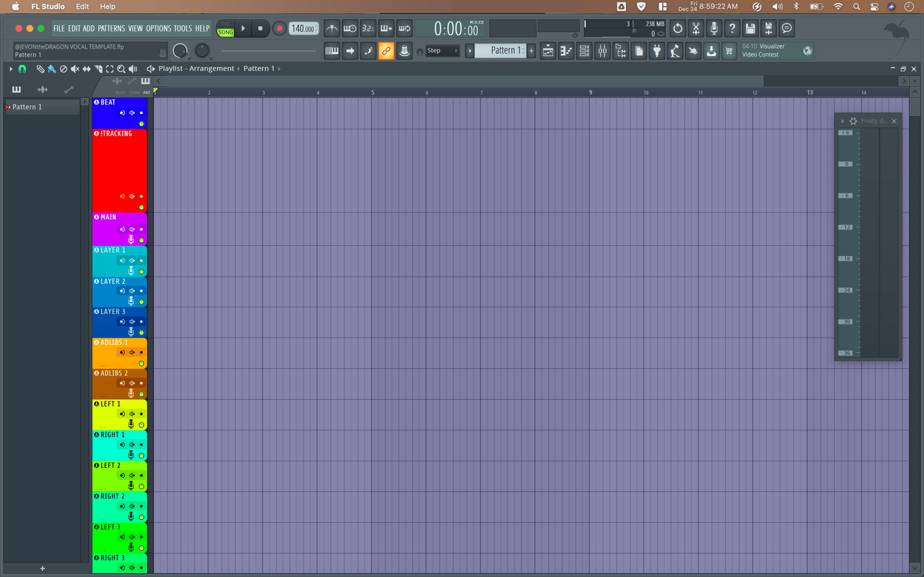Adjust the main volume knob
This screenshot has width=924, height=577.
180,50
